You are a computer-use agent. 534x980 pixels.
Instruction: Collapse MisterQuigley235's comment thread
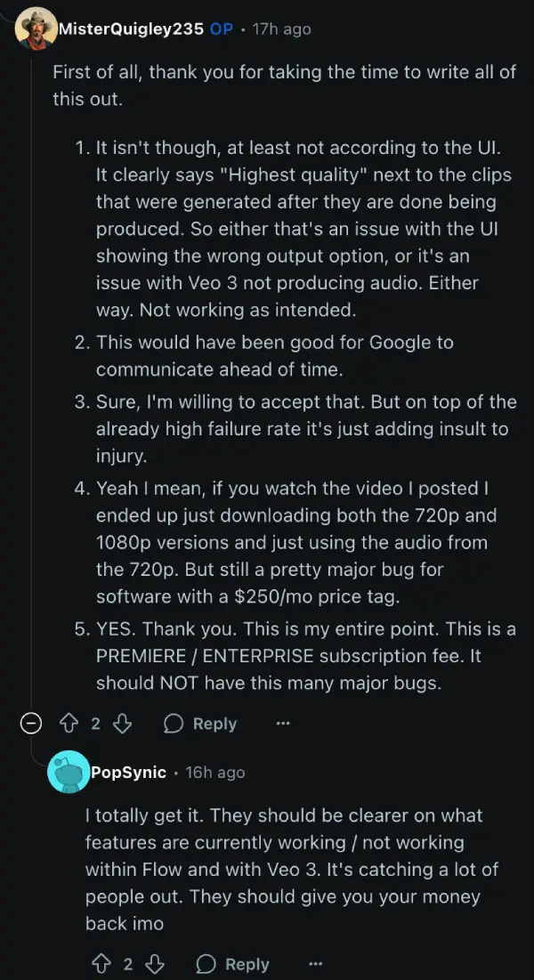(x=30, y=724)
